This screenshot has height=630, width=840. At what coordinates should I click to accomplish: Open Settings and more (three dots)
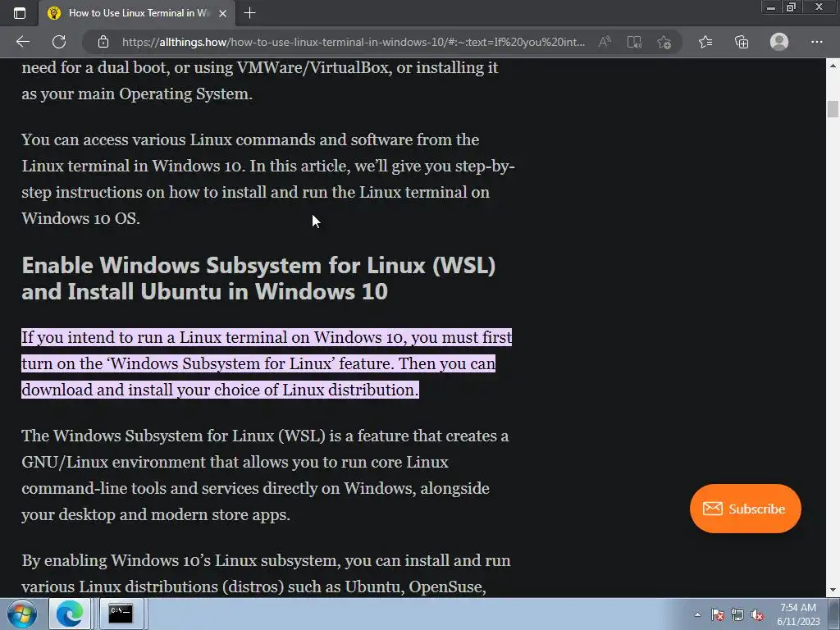click(x=816, y=42)
